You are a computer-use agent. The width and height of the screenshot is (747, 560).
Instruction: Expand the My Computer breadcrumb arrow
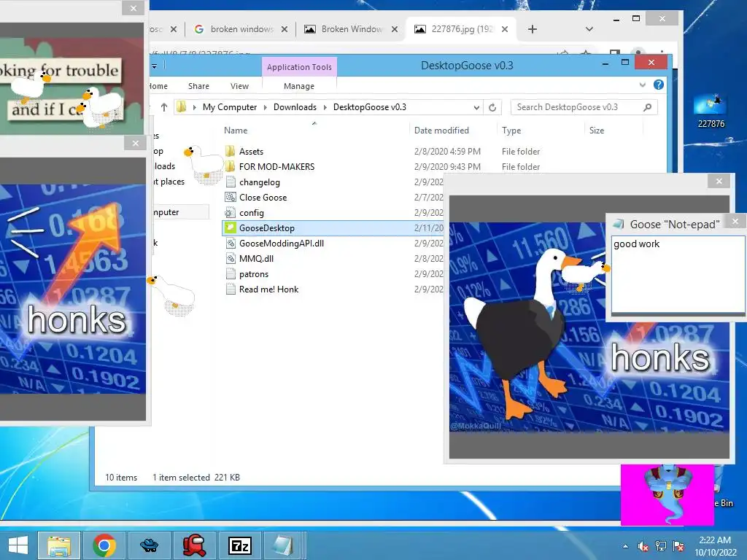coord(266,108)
